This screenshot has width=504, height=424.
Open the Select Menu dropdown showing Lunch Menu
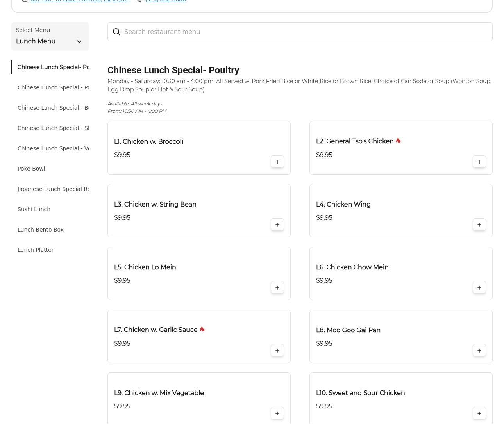pos(50,36)
